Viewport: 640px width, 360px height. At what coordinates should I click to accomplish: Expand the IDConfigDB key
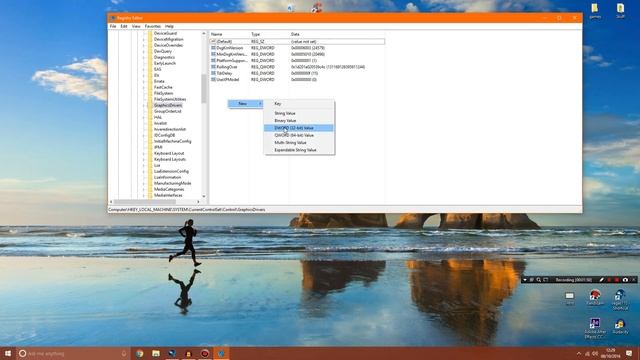pos(144,136)
